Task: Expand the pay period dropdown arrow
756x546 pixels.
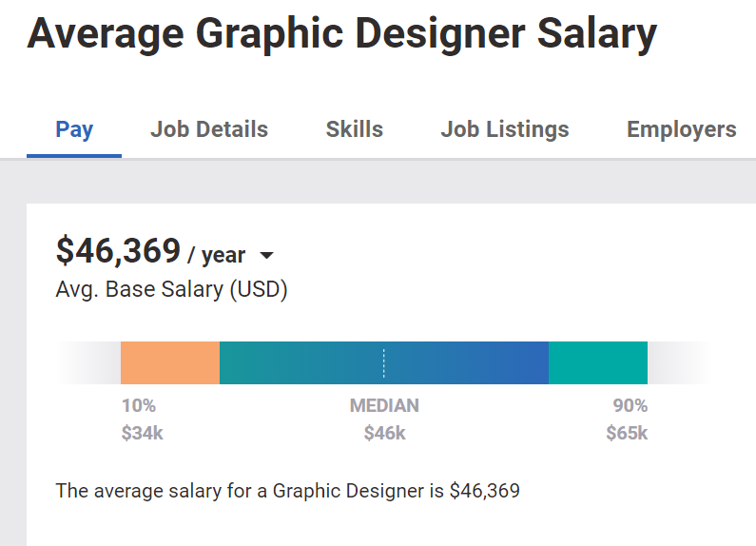Action: pyautogui.click(x=266, y=255)
